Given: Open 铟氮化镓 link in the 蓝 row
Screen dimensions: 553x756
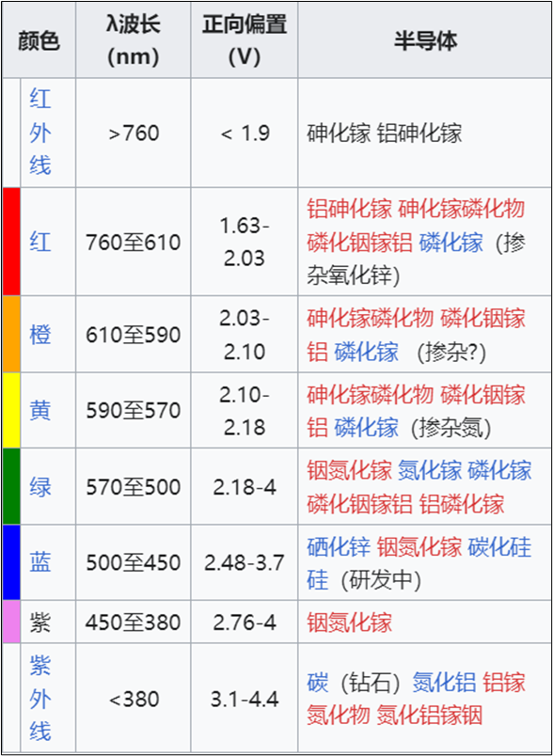Looking at the screenshot, I should pyautogui.click(x=419, y=546).
